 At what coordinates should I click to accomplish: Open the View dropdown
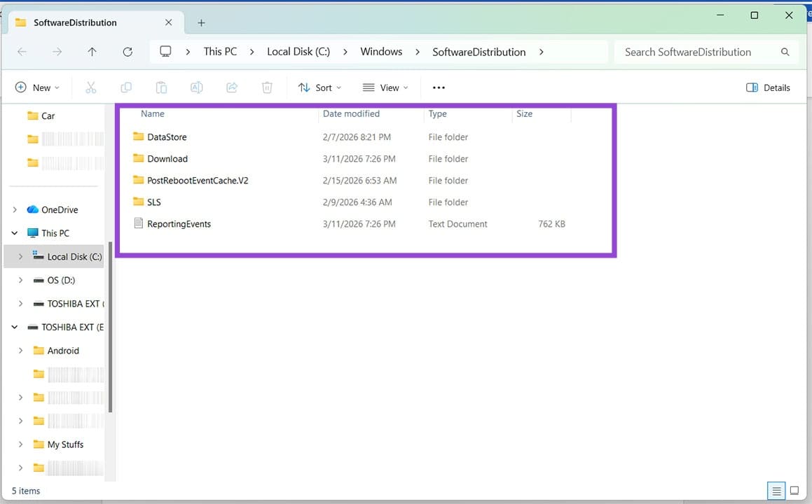pos(385,87)
